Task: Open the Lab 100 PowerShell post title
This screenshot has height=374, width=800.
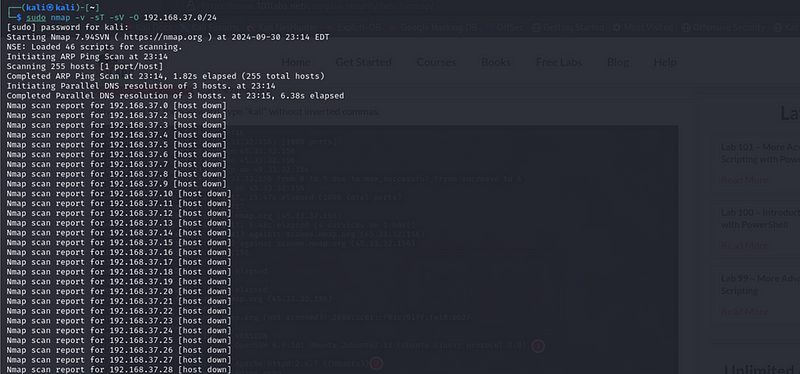Action: pos(760,218)
